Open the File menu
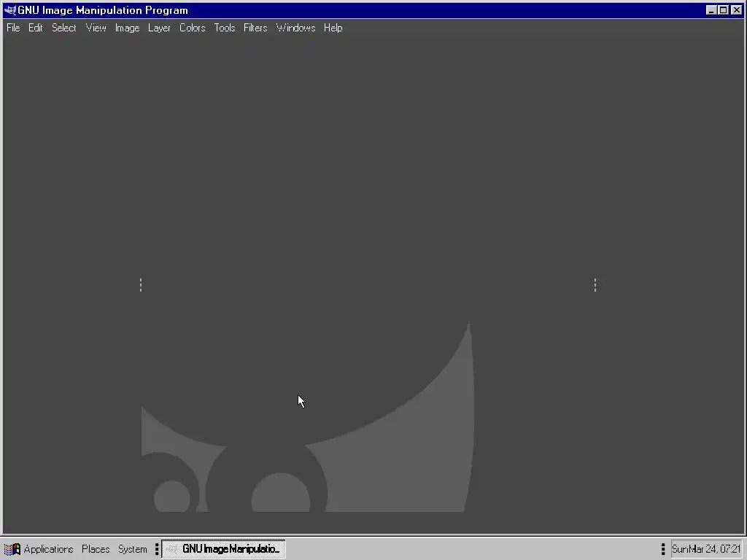Image resolution: width=747 pixels, height=560 pixels. coord(13,28)
